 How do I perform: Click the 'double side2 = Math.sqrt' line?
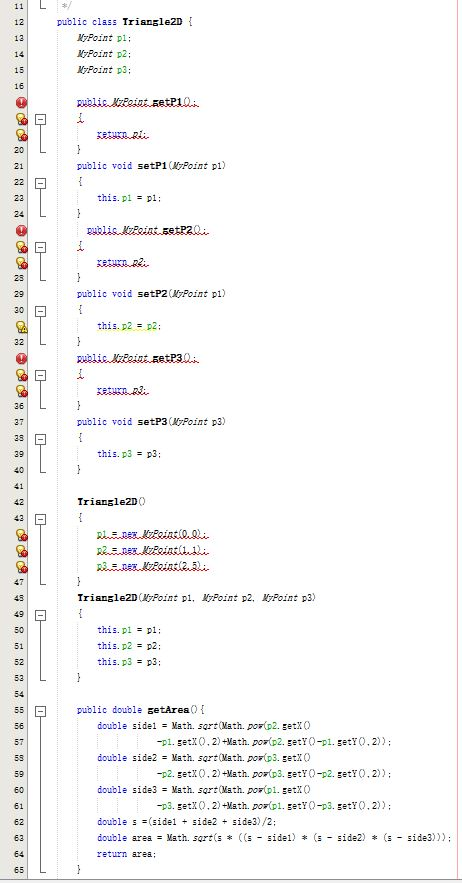204,758
